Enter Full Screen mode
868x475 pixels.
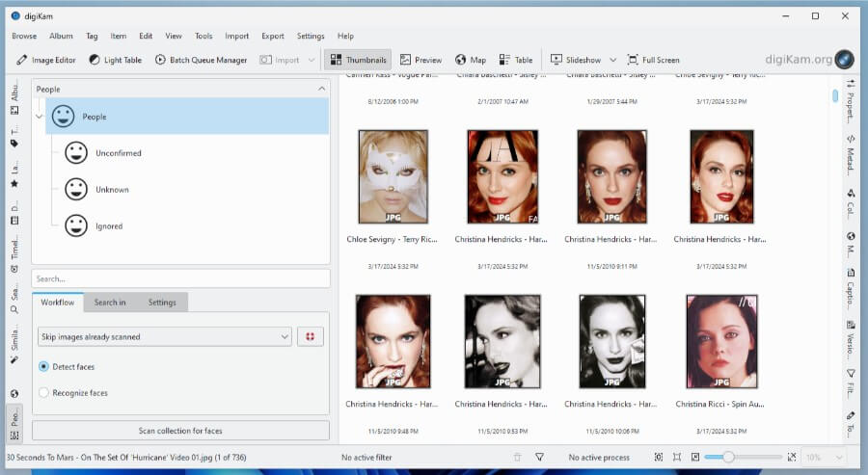653,60
